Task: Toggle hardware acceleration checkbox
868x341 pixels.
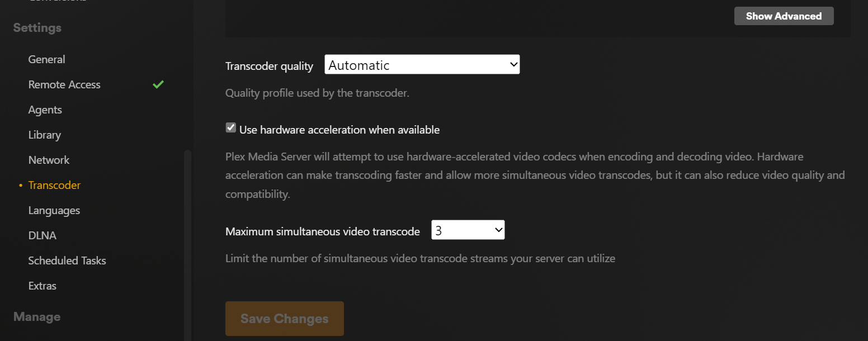Action: point(230,128)
